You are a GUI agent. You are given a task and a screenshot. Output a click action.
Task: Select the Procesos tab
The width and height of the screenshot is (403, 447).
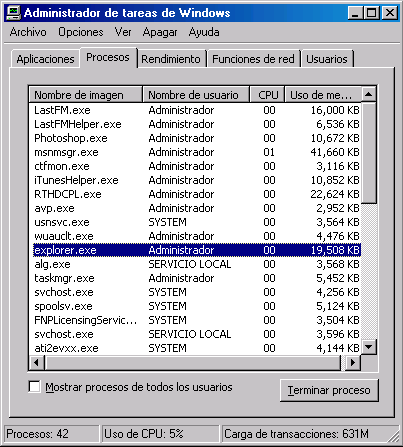(108, 57)
